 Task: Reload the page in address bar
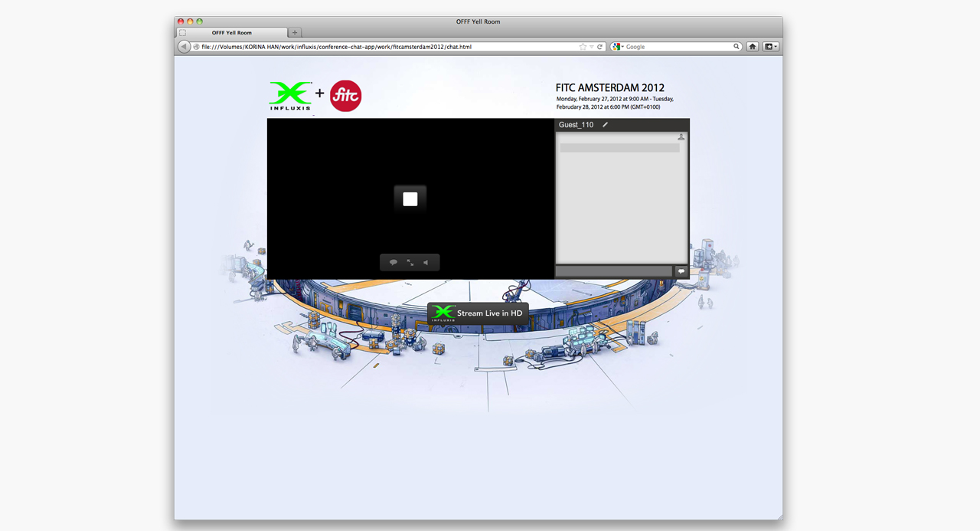coord(600,47)
